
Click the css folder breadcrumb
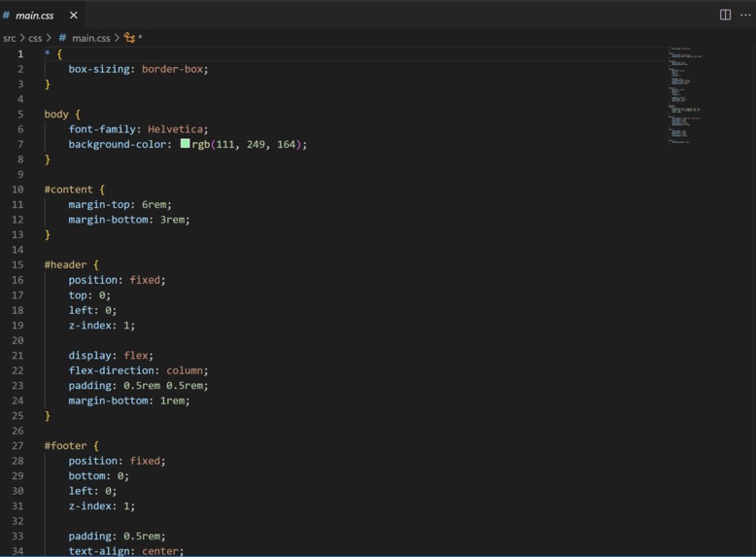pos(35,38)
